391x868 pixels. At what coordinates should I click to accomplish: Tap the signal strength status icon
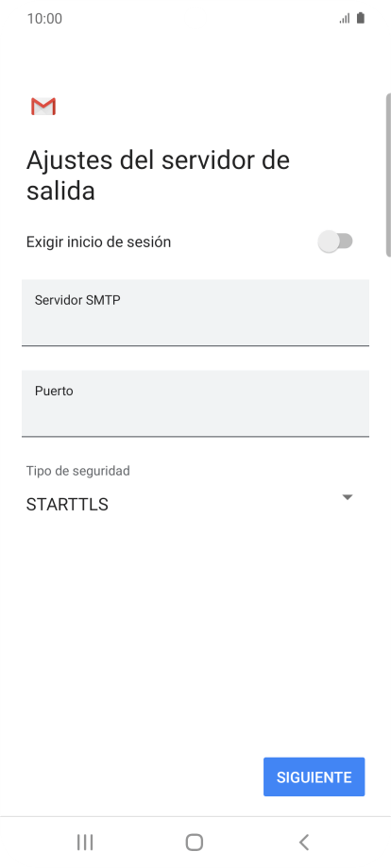[x=345, y=18]
